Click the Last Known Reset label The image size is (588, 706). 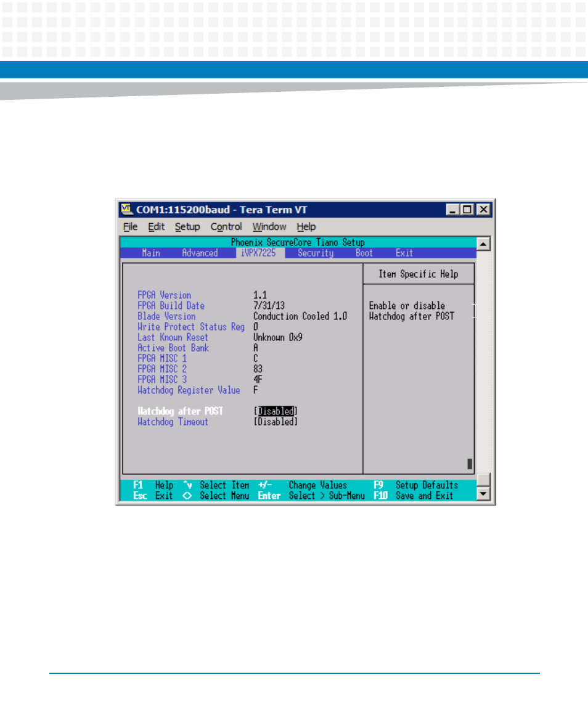[x=173, y=338]
